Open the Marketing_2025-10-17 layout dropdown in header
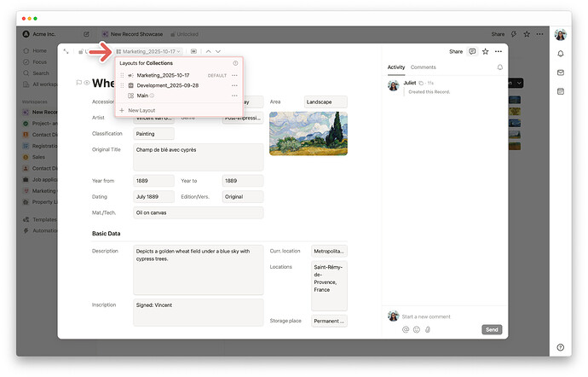 coord(148,51)
